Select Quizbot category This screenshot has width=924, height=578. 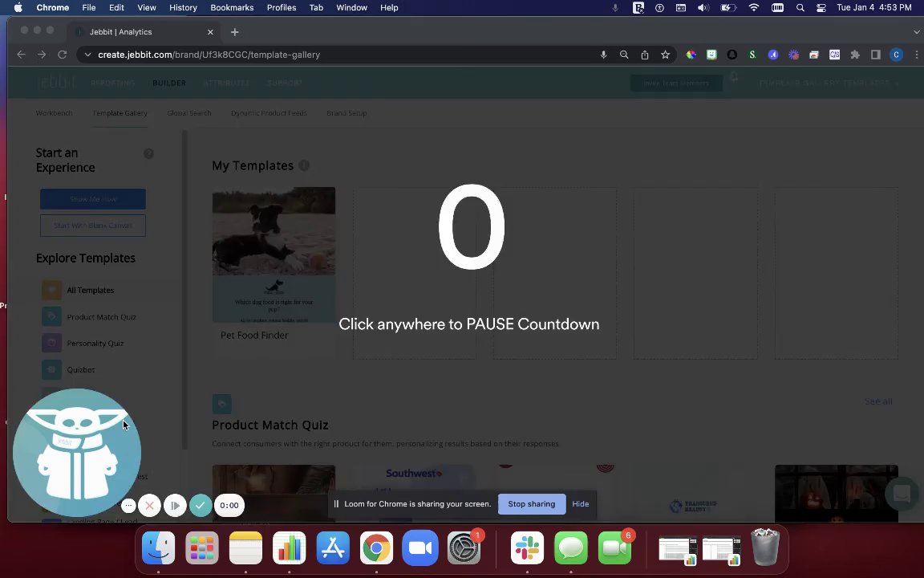[69, 370]
